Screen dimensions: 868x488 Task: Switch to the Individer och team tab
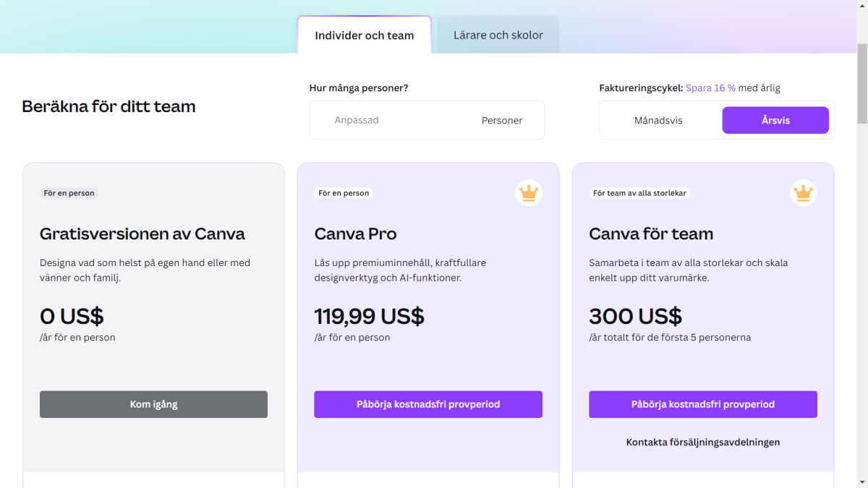(x=364, y=34)
